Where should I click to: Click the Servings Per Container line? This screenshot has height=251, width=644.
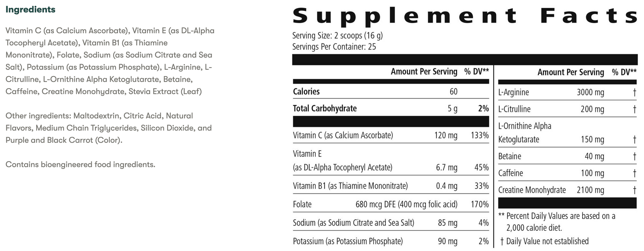pos(334,47)
